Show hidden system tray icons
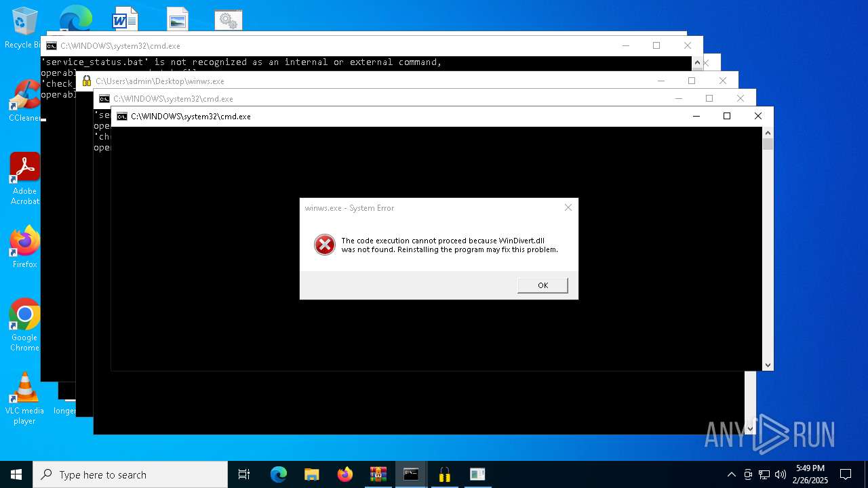Image resolution: width=868 pixels, height=488 pixels. tap(731, 474)
